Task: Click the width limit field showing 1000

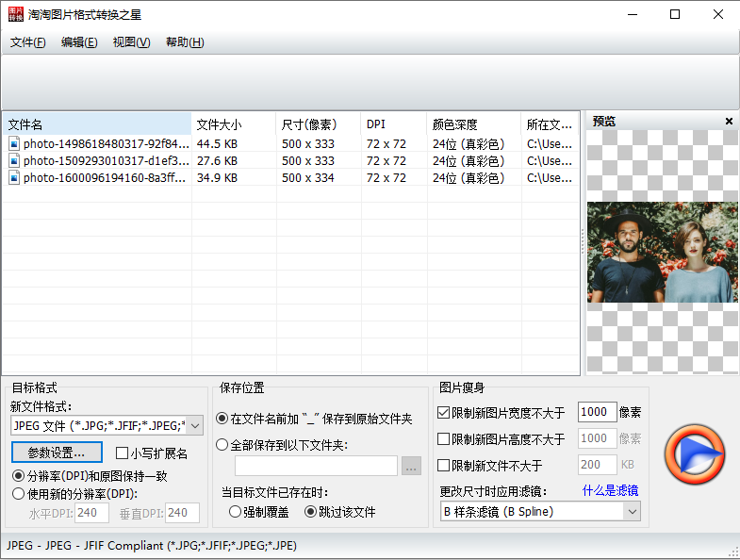Action: pyautogui.click(x=596, y=413)
